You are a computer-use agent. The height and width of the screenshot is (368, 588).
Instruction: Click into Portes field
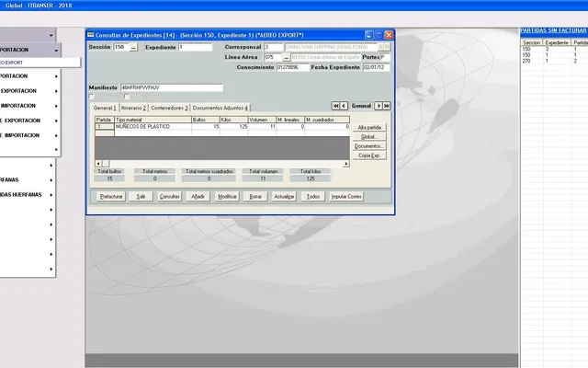385,57
